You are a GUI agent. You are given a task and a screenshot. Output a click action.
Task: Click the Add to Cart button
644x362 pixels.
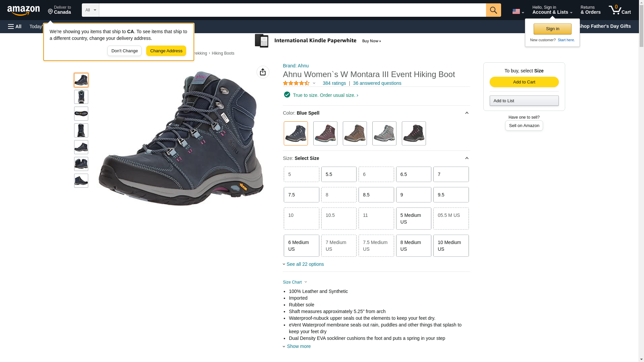pos(524,82)
